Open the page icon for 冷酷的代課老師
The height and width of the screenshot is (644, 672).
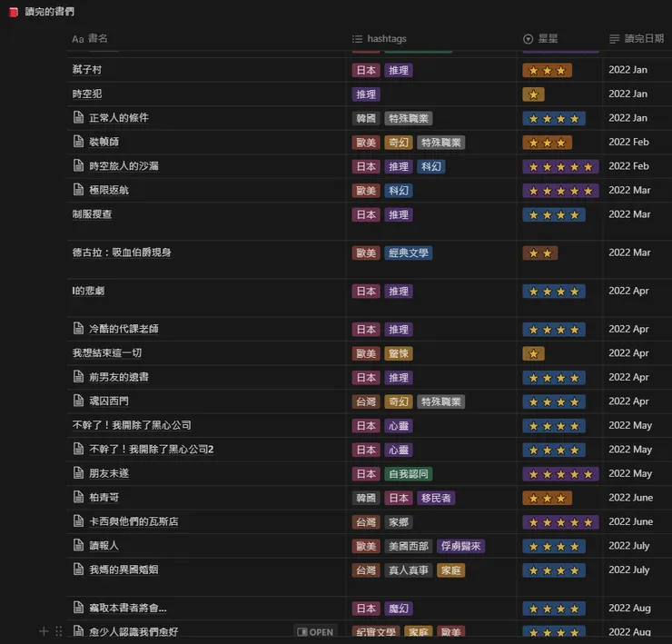coord(78,328)
